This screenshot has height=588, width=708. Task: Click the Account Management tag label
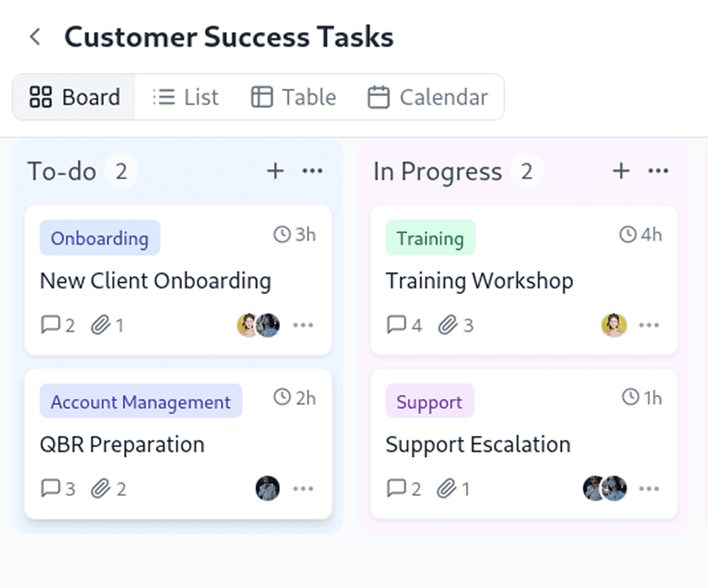click(x=141, y=401)
